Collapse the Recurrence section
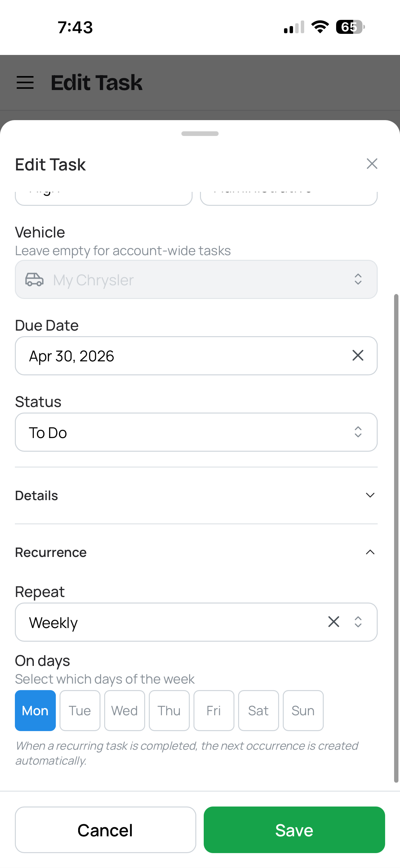The height and width of the screenshot is (868, 400). pos(370,552)
